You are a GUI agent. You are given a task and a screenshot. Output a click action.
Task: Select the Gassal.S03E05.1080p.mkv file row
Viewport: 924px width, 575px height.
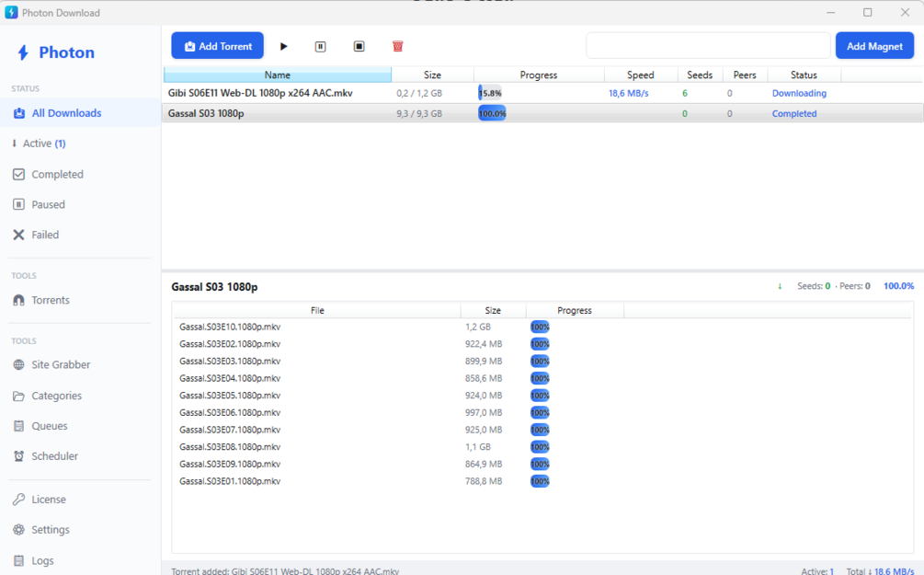[542, 395]
